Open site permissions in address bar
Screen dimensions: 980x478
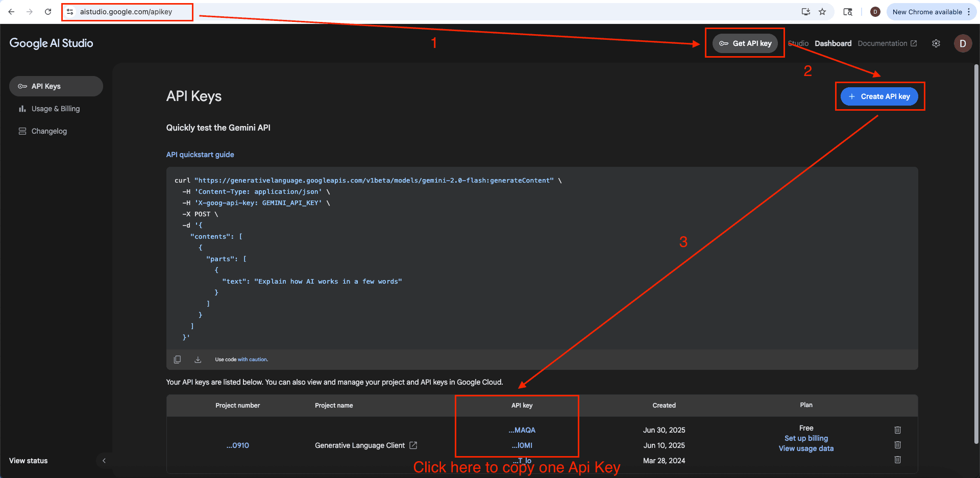coord(69,11)
